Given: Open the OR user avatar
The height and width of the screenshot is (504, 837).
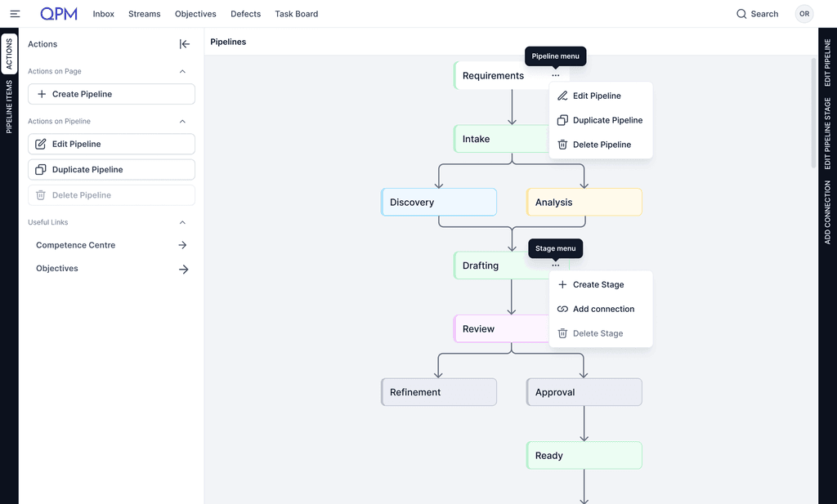Looking at the screenshot, I should [804, 14].
